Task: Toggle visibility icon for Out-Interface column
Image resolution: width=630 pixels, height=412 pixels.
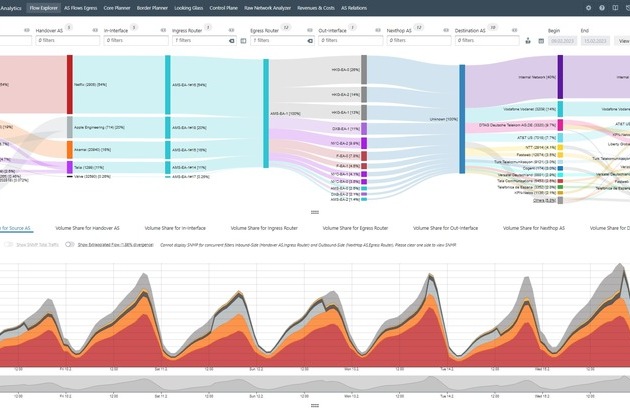Action: coord(378,30)
